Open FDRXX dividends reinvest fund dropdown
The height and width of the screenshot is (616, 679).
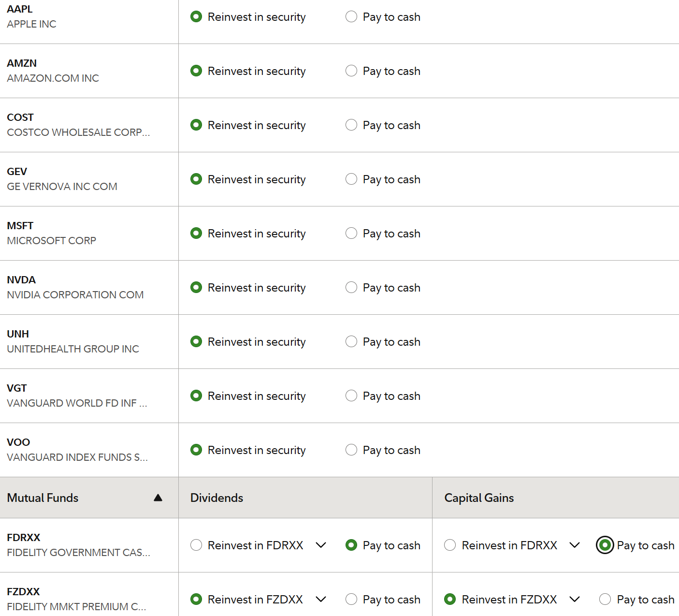pyautogui.click(x=321, y=545)
